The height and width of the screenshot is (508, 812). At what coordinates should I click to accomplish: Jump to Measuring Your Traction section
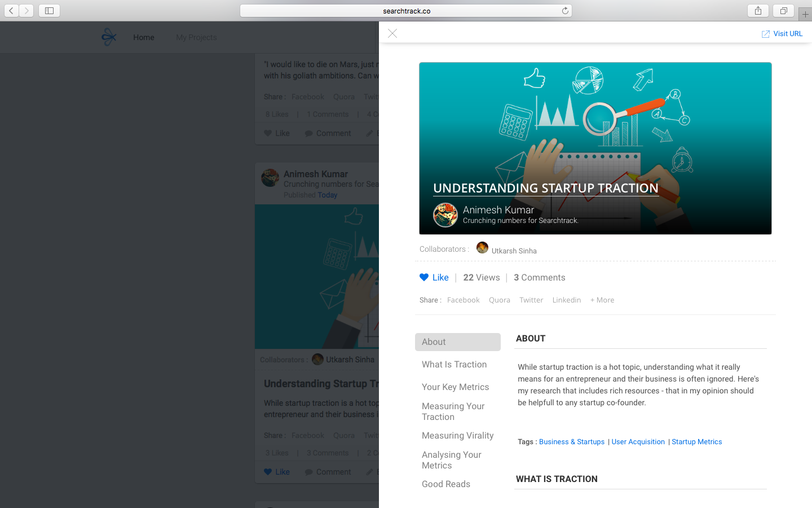pos(453,411)
